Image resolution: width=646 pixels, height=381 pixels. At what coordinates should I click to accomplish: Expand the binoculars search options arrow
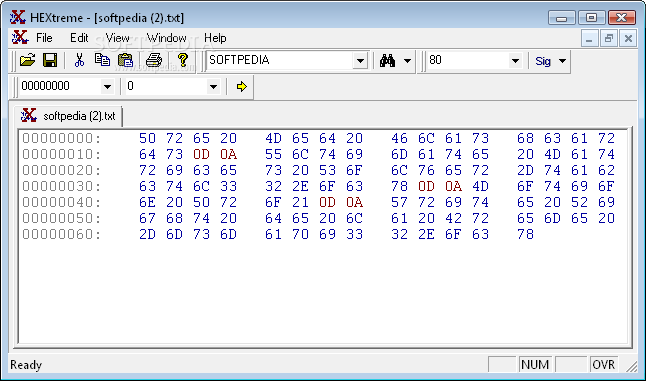407,61
